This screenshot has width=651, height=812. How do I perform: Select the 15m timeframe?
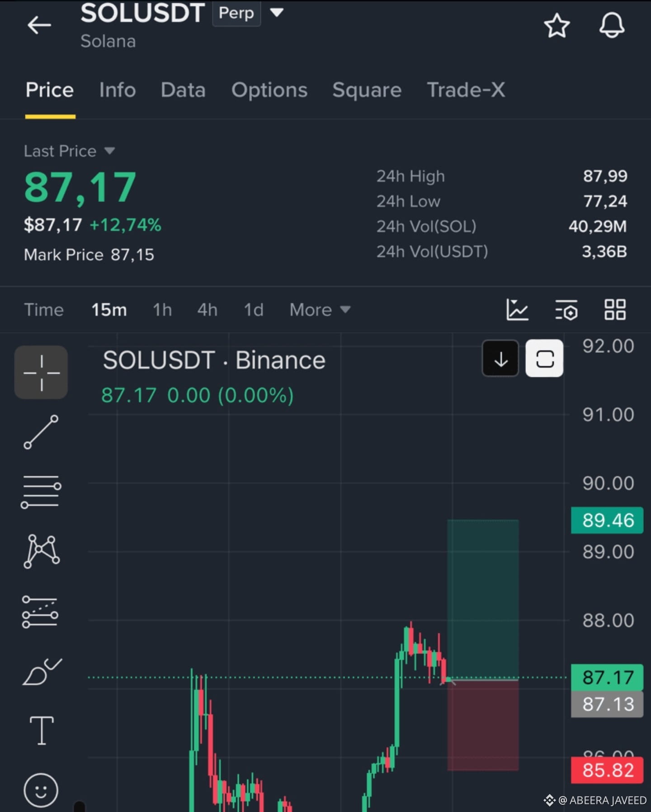coord(109,310)
